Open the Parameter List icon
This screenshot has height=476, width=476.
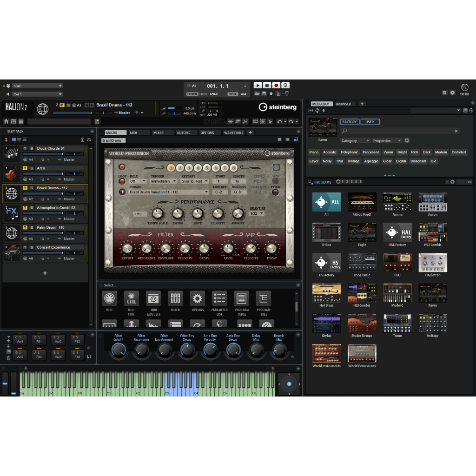click(x=219, y=299)
